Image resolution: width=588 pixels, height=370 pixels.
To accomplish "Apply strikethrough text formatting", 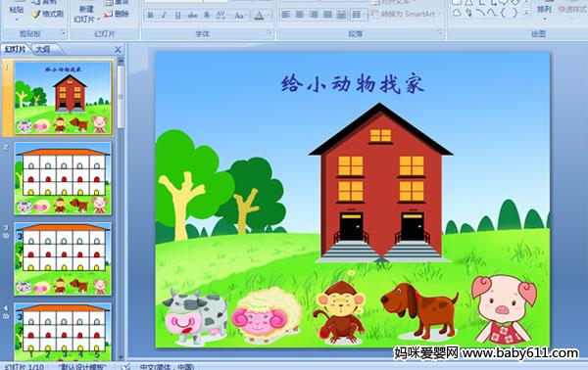I will 192,15.
